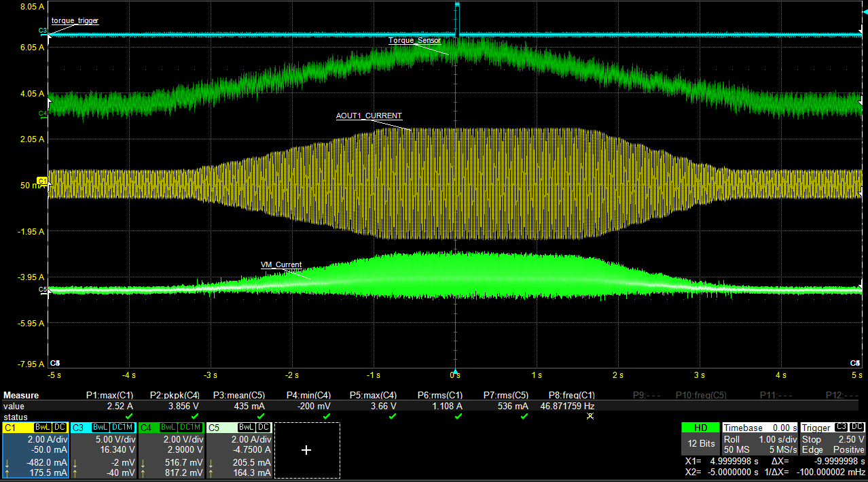The width and height of the screenshot is (868, 482).
Task: Click the cyan C3 ground level marker
Action: [x=42, y=31]
